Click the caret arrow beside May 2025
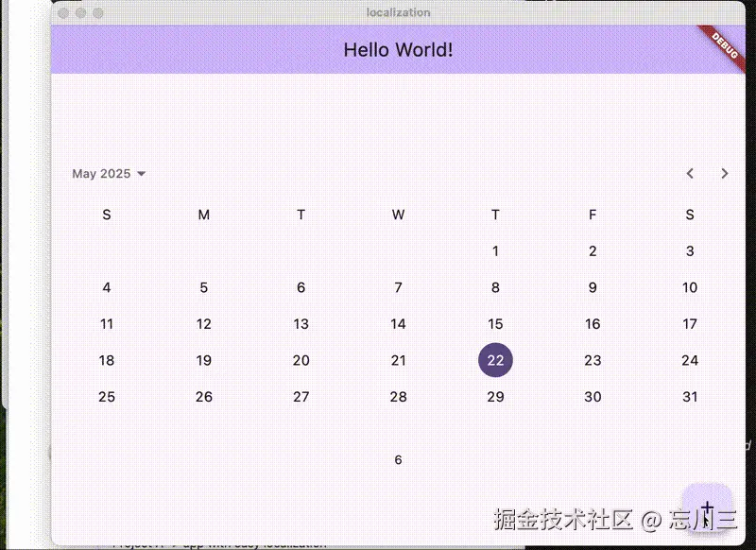The image size is (756, 550). pos(140,173)
